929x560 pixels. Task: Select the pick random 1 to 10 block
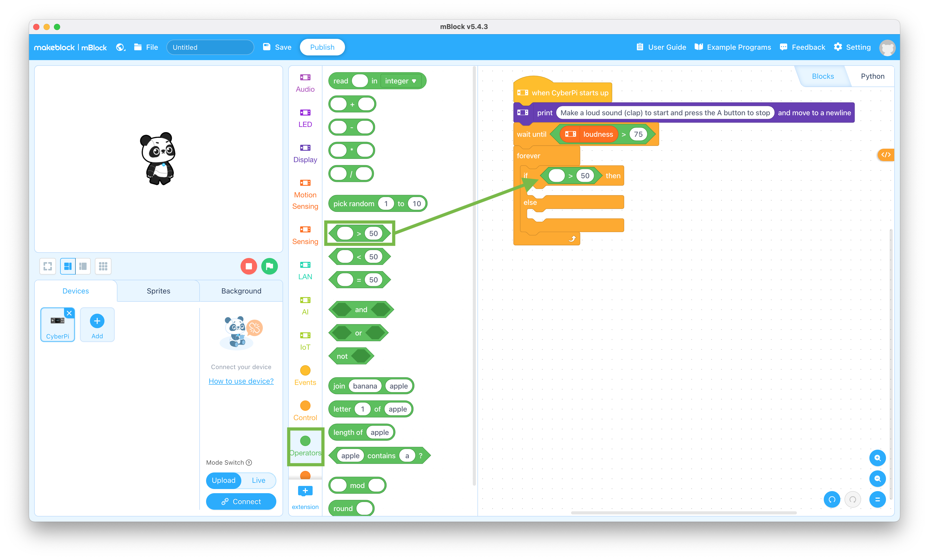coord(378,203)
